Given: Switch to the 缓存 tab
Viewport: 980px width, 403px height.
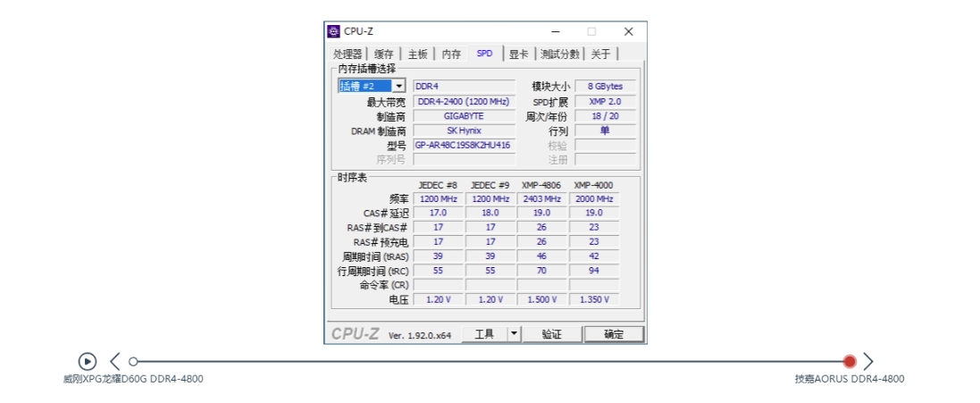Looking at the screenshot, I should (384, 55).
